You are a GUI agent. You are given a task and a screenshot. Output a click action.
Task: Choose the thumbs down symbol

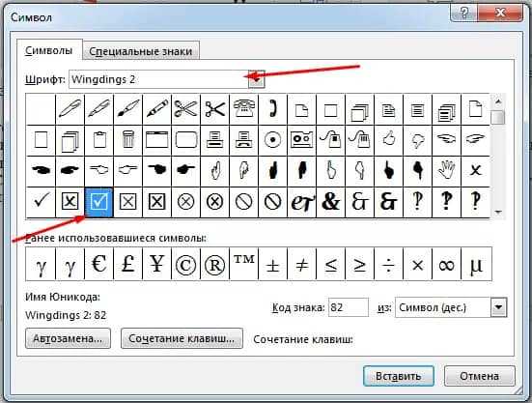coord(417,140)
